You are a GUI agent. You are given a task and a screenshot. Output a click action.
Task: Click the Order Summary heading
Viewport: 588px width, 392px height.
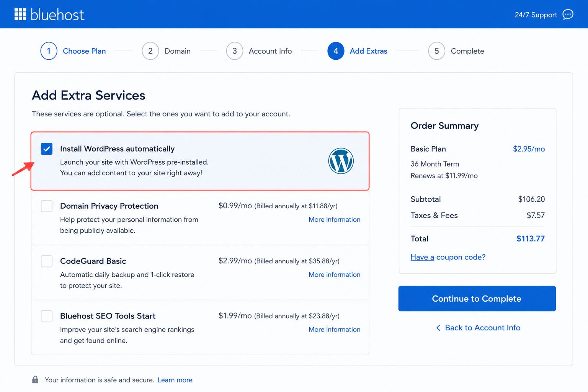(444, 126)
